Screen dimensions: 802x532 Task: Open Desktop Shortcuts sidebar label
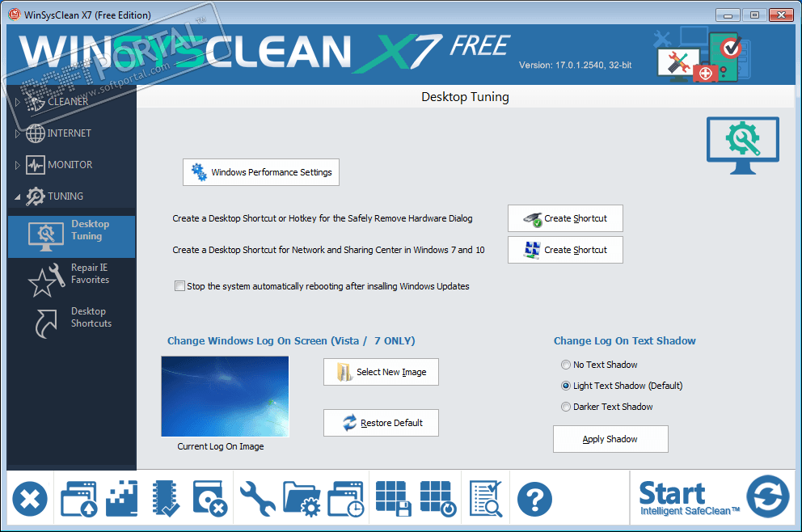pos(91,317)
